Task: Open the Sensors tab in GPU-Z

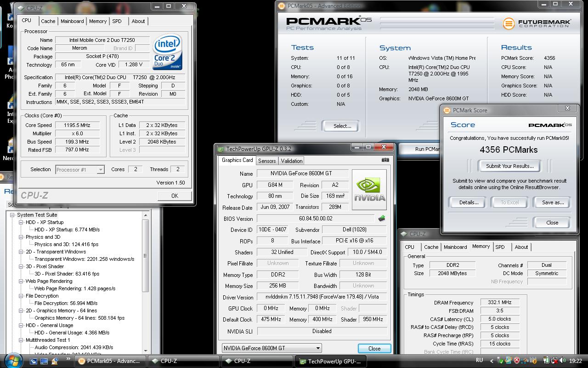Action: (x=267, y=161)
